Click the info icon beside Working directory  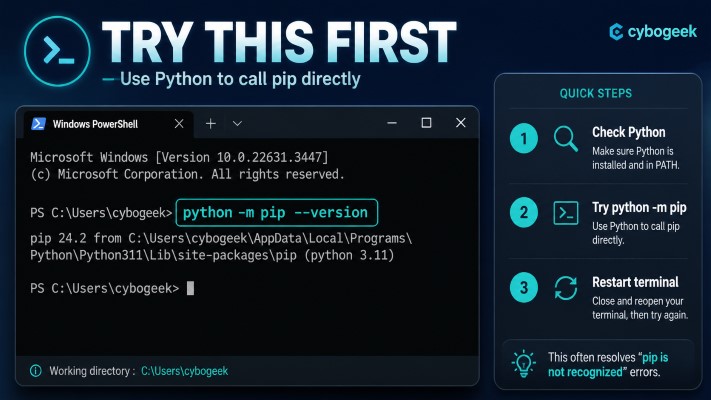pyautogui.click(x=36, y=371)
